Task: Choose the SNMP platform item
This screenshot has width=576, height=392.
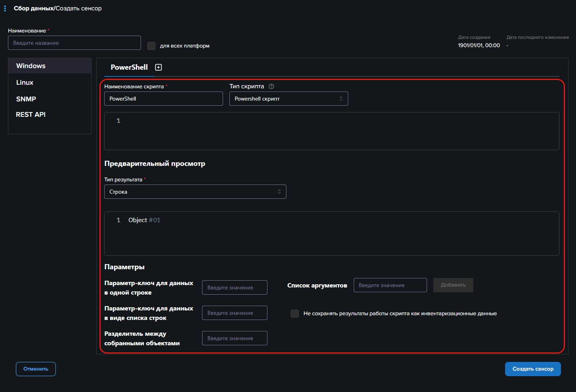Action: point(26,99)
